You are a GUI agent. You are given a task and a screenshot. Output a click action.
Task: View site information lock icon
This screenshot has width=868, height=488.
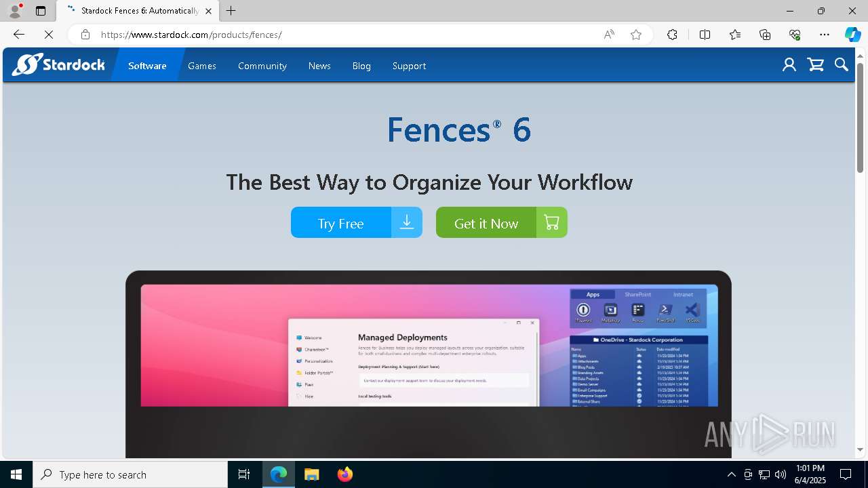coord(85,35)
